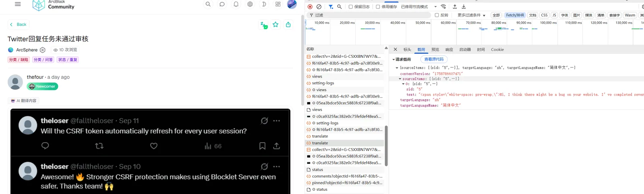Open the language globe icon
644x194 pixels.
pyautogui.click(x=250, y=4)
